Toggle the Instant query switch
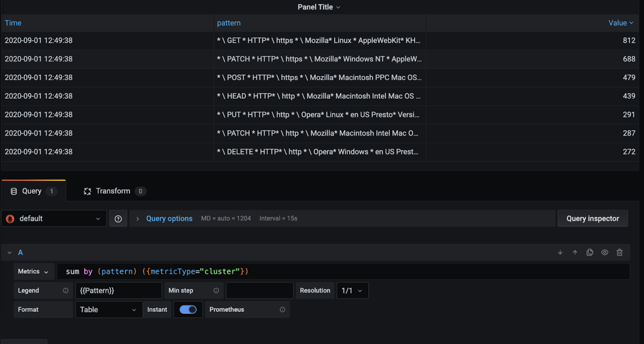 point(188,310)
